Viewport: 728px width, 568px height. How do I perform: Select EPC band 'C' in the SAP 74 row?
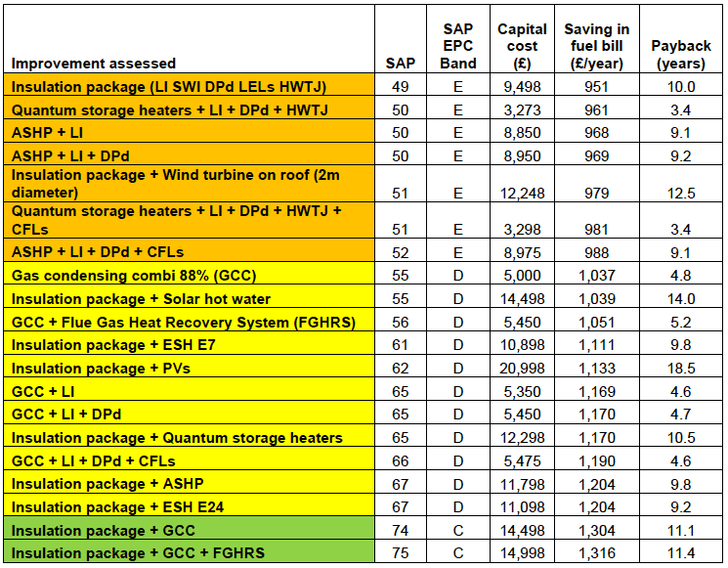coord(457,531)
